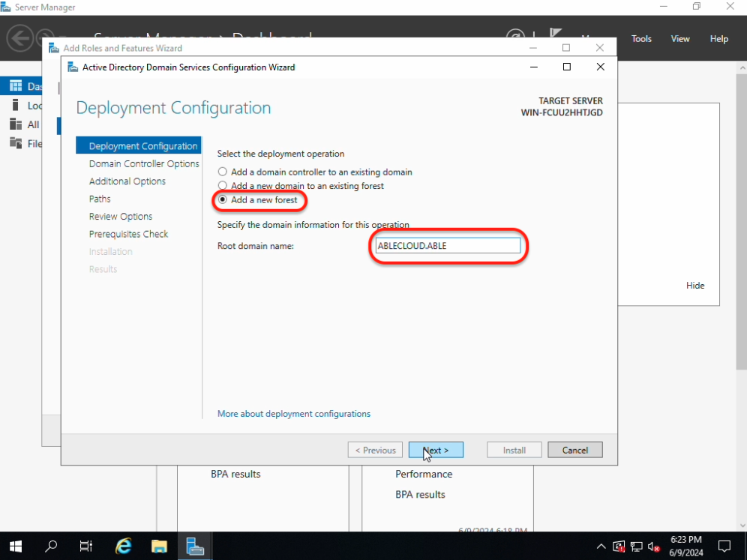
Task: Open File Explorer from taskbar
Action: (159, 547)
